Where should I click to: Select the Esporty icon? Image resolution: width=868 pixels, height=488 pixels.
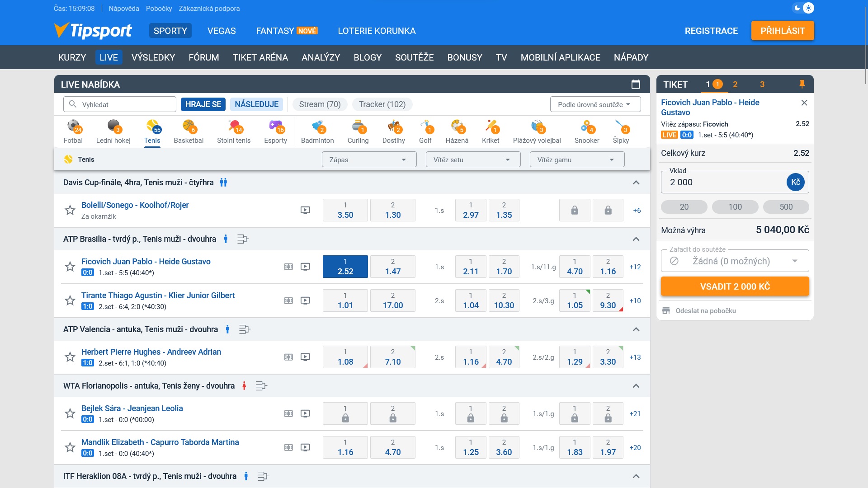pyautogui.click(x=275, y=131)
